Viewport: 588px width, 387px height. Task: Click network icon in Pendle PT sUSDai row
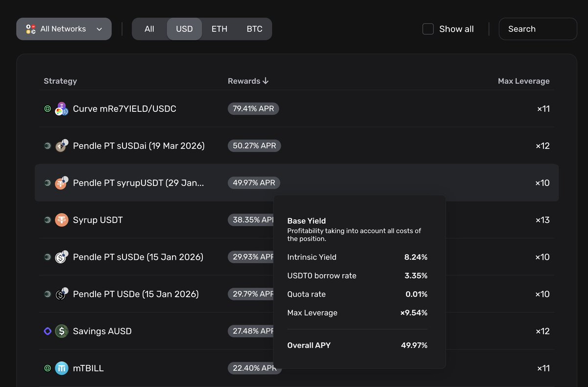48,146
